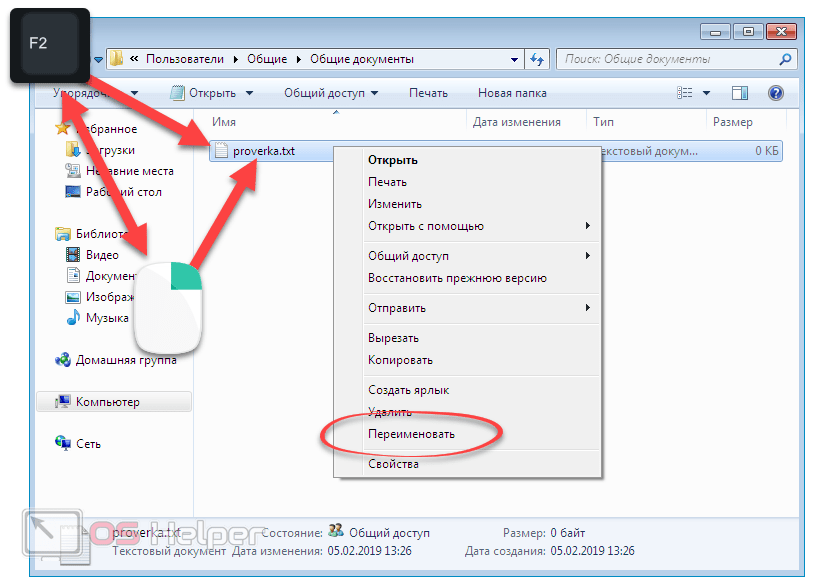Click Дата изменения value 05.02.2019 13:26
Image resolution: width=826 pixels, height=582 pixels.
[369, 551]
